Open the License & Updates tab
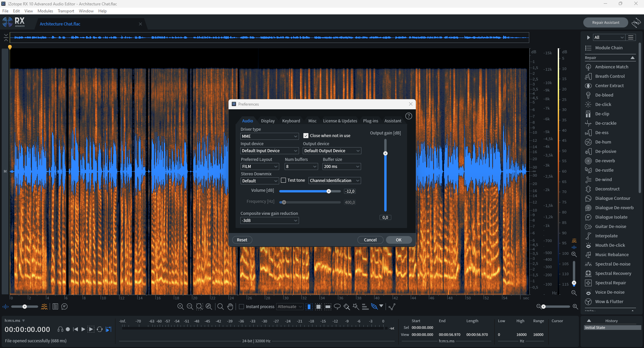Image resolution: width=644 pixels, height=348 pixels. (340, 121)
